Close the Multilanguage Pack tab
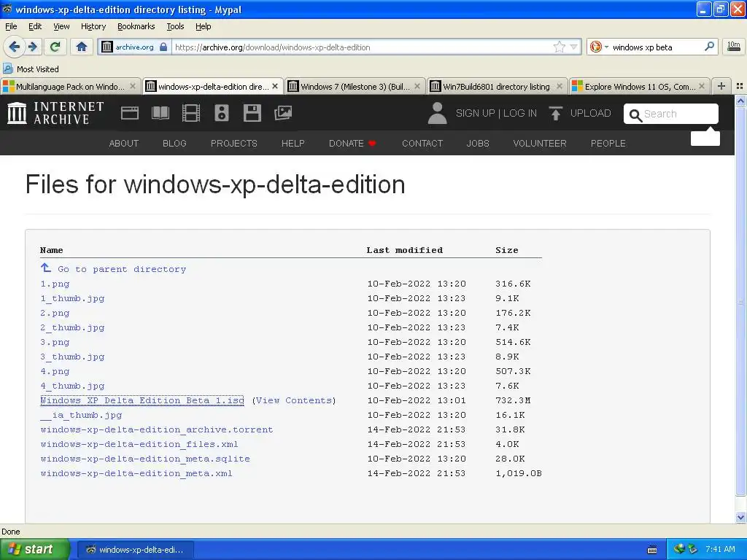 pos(133,86)
